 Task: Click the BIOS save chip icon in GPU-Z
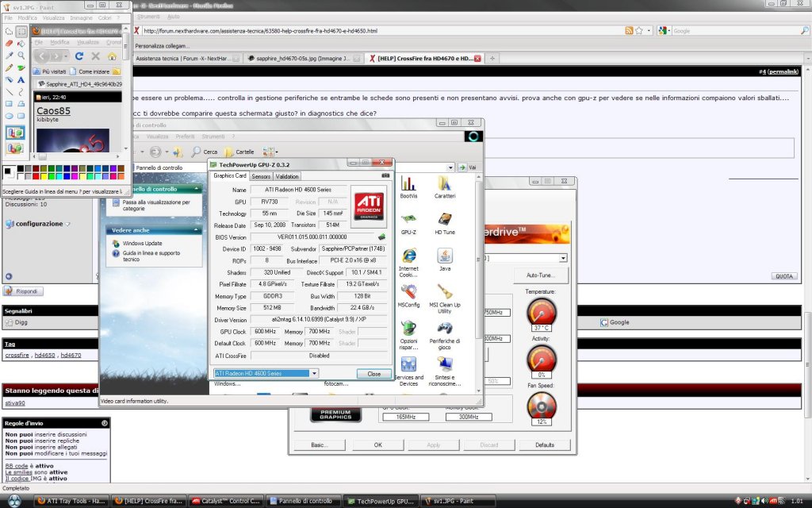coord(381,237)
